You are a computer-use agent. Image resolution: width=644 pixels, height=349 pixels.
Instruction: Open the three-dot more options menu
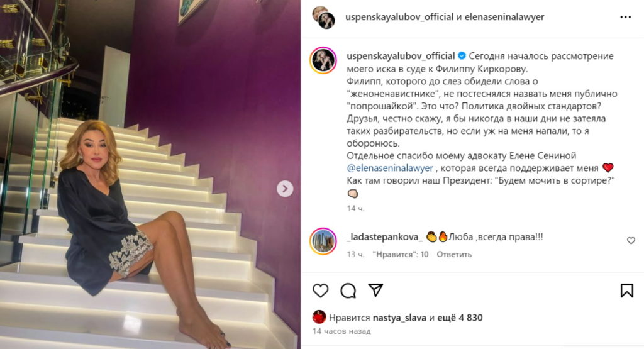click(x=626, y=17)
